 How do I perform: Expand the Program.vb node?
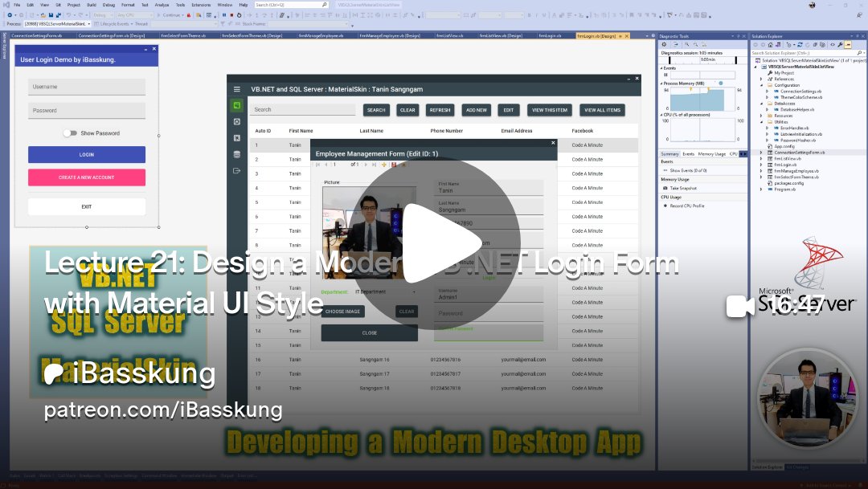(762, 189)
